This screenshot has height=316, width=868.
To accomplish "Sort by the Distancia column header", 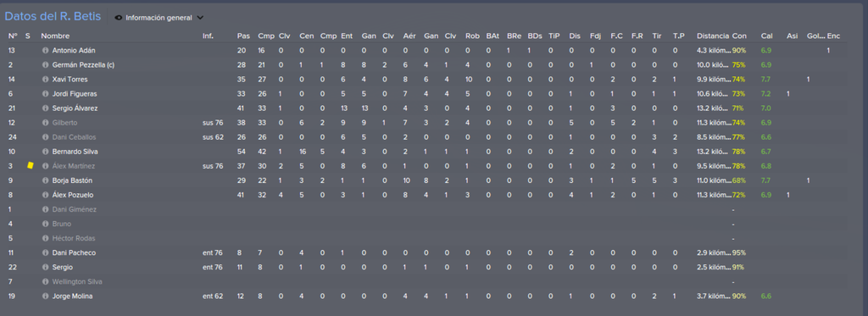I will pos(712,36).
